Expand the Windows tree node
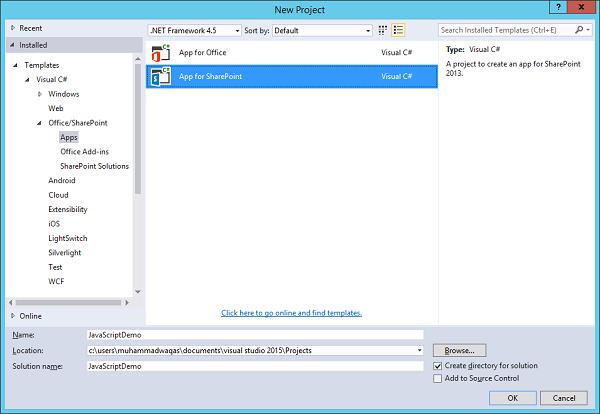Viewport: 600px width, 414px height. point(39,94)
